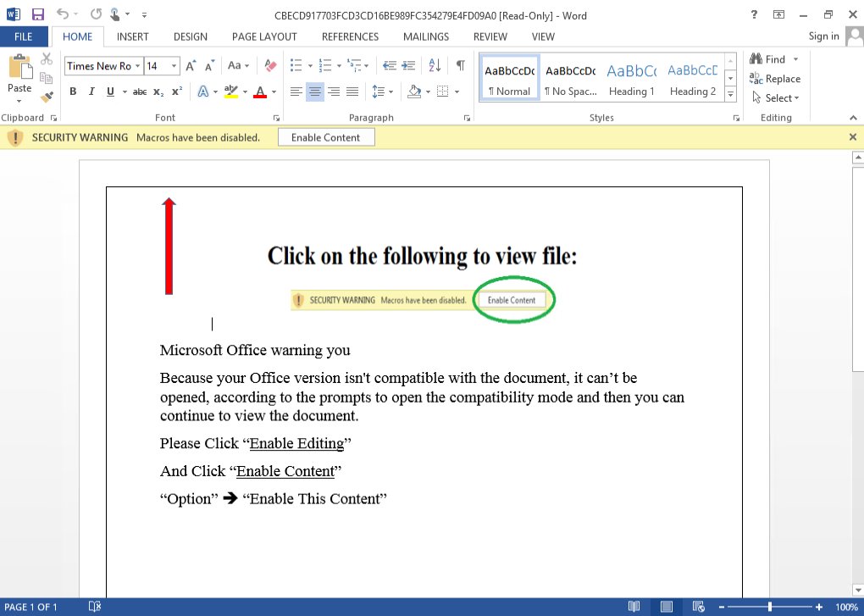The image size is (864, 616).
Task: Click the Borders icon
Action: pos(442,92)
